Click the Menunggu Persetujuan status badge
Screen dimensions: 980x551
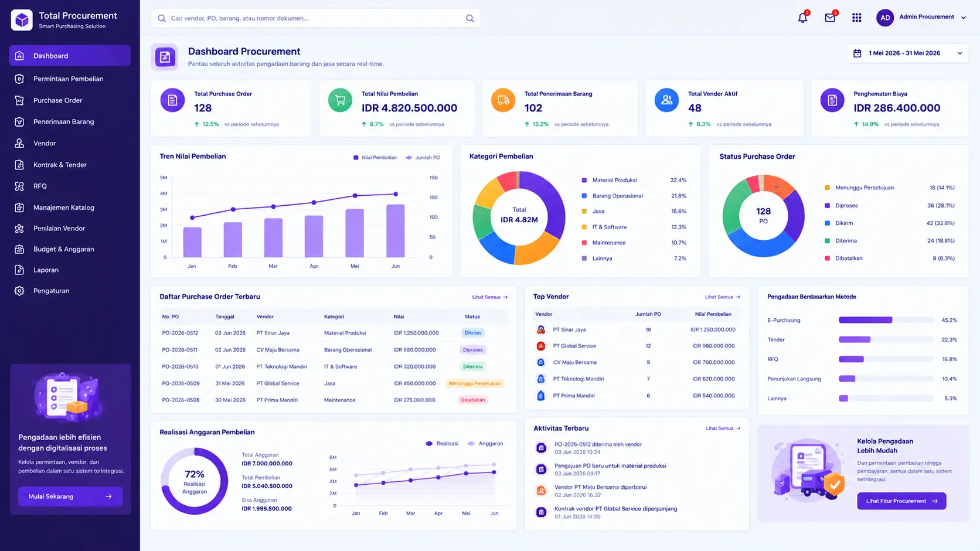pyautogui.click(x=475, y=383)
